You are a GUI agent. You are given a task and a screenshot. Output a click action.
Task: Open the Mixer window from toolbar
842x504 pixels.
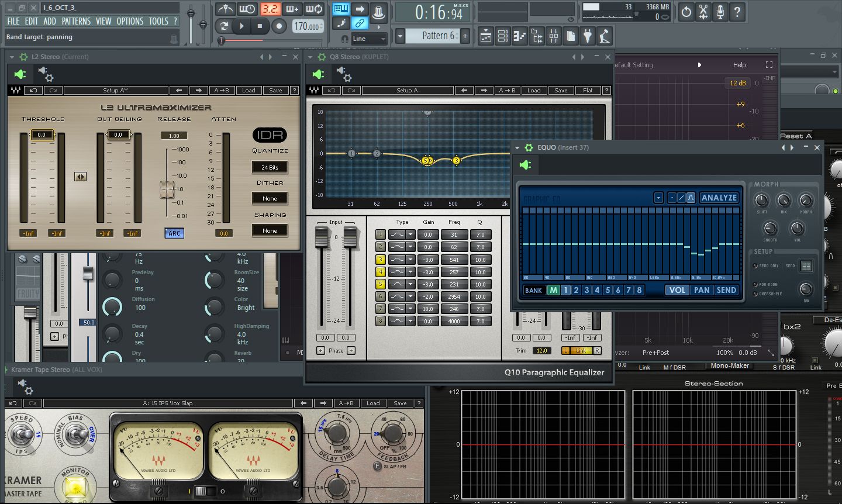(x=553, y=37)
